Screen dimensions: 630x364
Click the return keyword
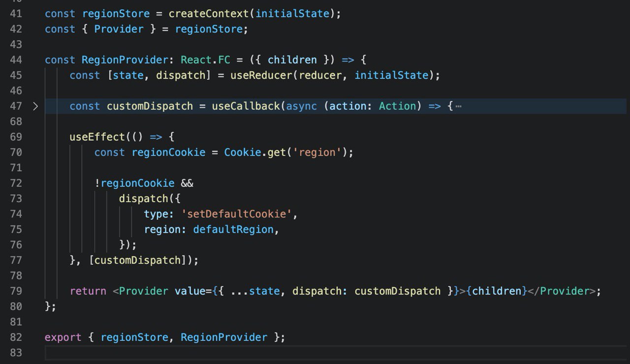(88, 291)
